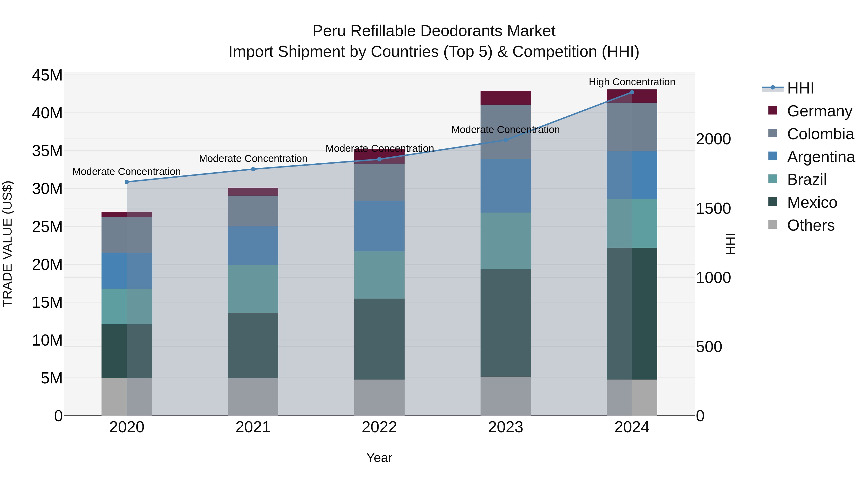This screenshot has width=868, height=488.
Task: Click the Others gray legend swatch
Action: pos(773,225)
